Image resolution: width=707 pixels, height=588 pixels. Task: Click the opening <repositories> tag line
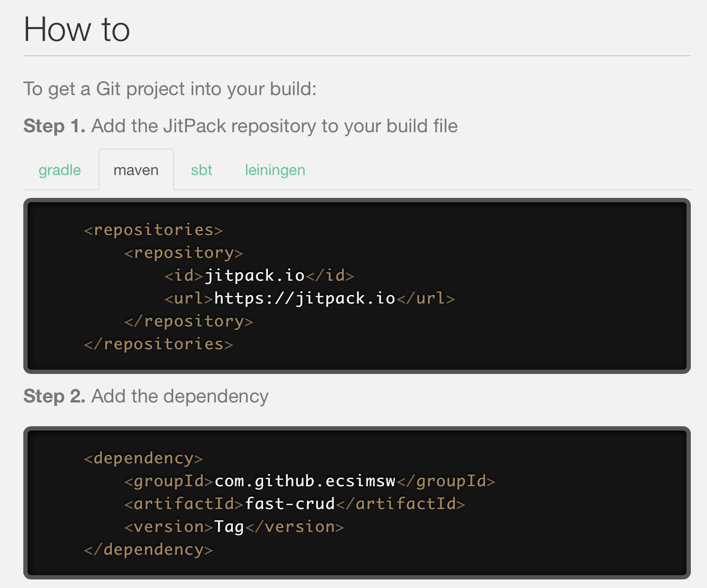(153, 230)
